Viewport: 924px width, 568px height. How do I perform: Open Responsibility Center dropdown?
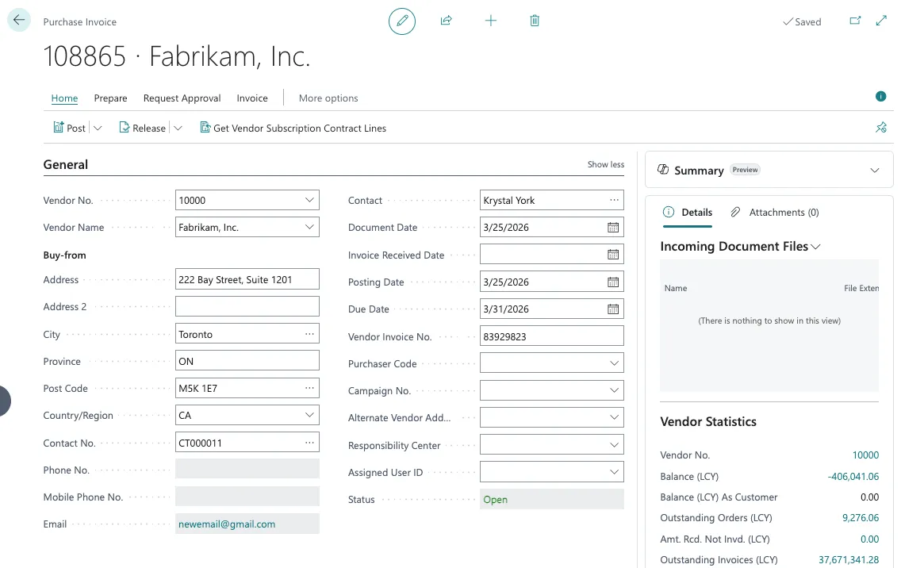tap(614, 446)
